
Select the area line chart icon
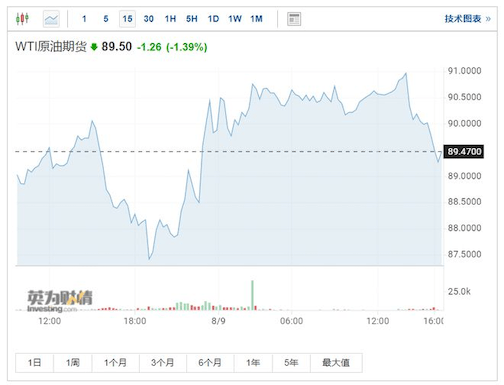51,19
